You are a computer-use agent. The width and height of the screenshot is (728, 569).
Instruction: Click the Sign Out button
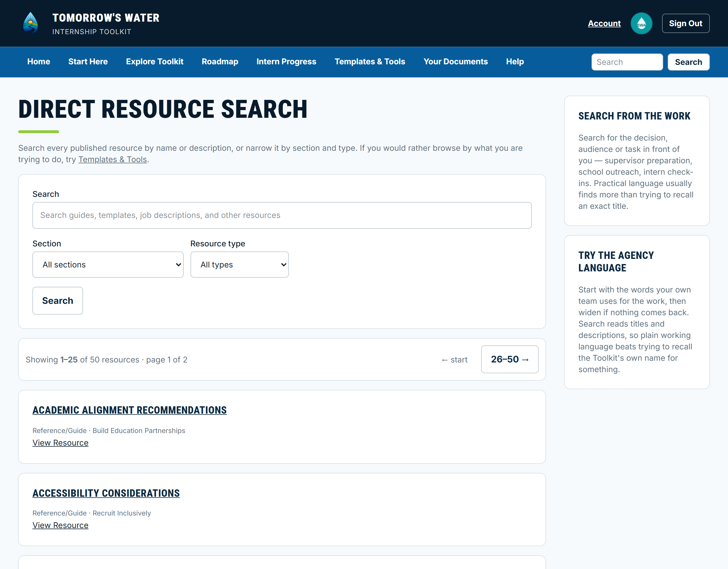click(x=685, y=23)
